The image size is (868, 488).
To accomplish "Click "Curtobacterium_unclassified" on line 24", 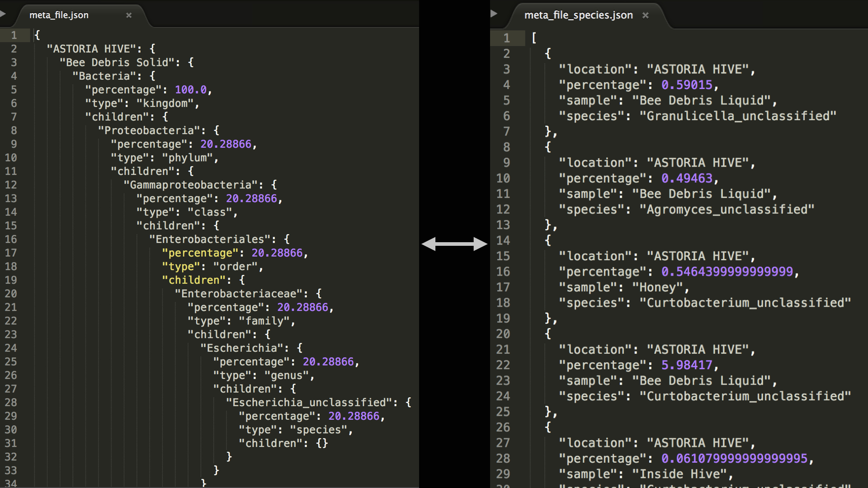I will (x=745, y=396).
